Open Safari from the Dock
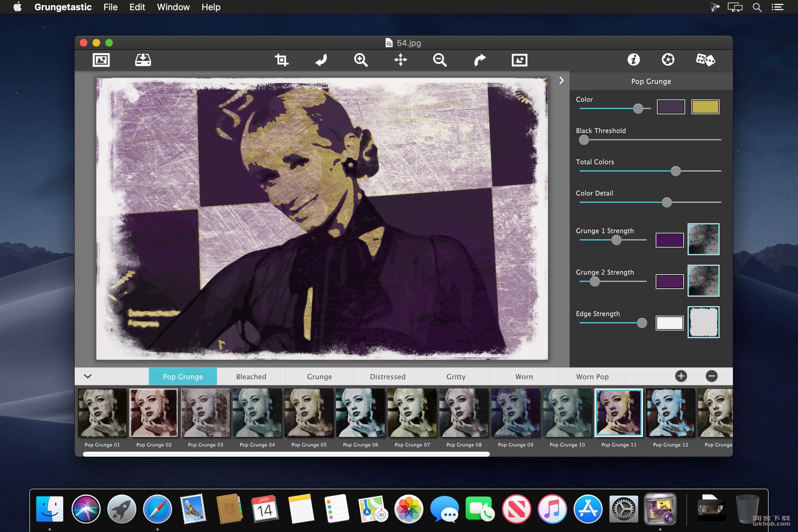 coord(158,509)
